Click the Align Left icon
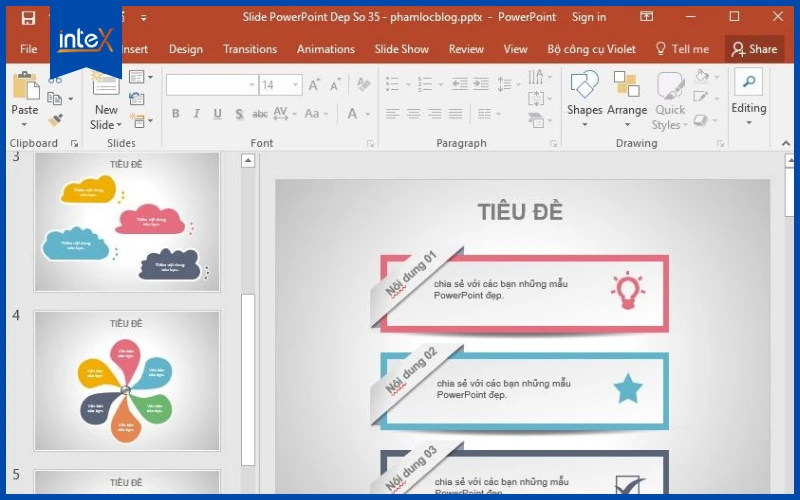The width and height of the screenshot is (800, 500). pyautogui.click(x=392, y=113)
